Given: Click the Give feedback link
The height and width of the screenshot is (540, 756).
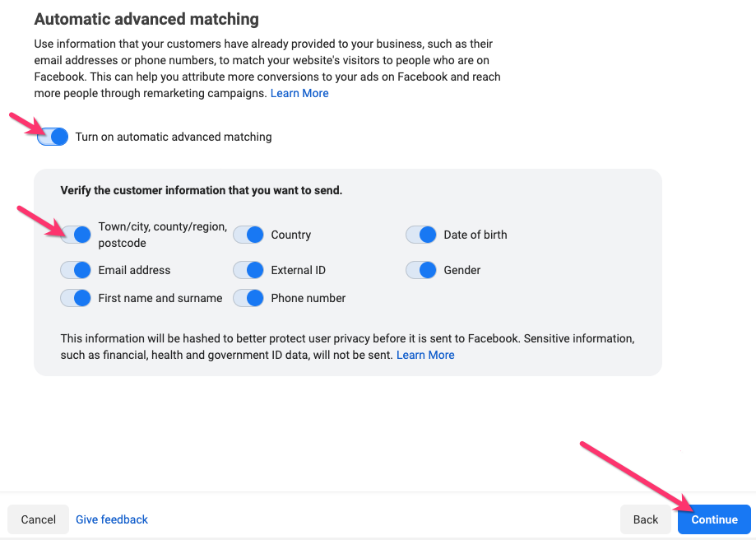Looking at the screenshot, I should tap(112, 519).
